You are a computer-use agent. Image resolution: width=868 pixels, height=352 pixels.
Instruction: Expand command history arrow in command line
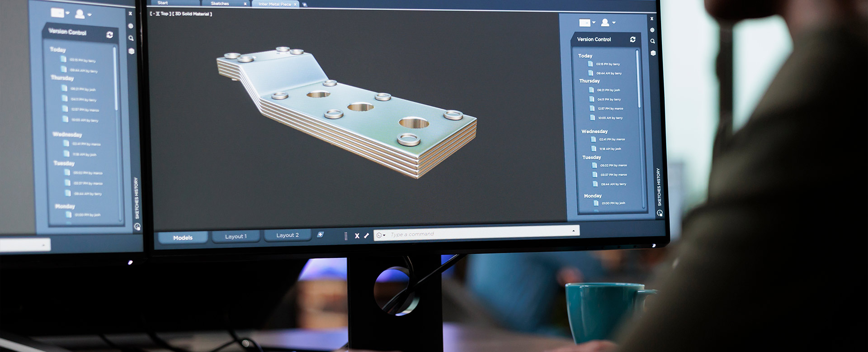coord(573,231)
